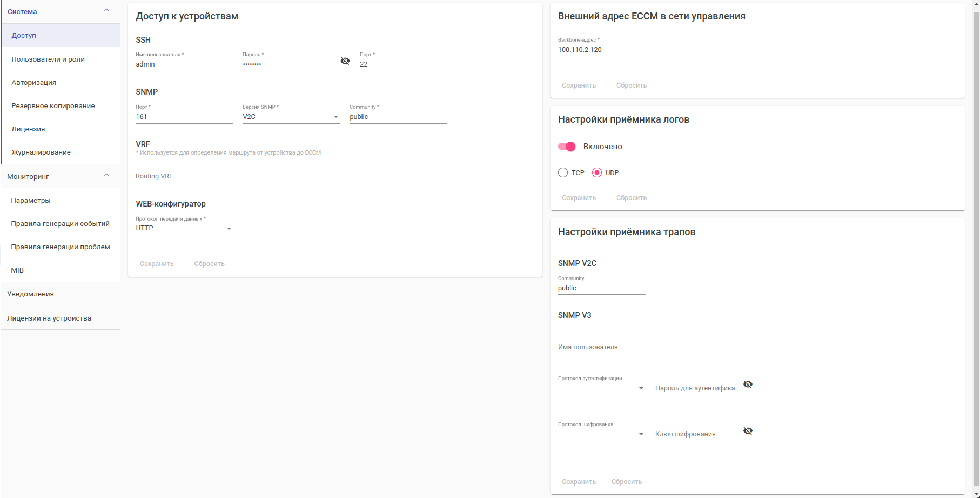Collapse the Мониторинг section chevron

coord(106,175)
